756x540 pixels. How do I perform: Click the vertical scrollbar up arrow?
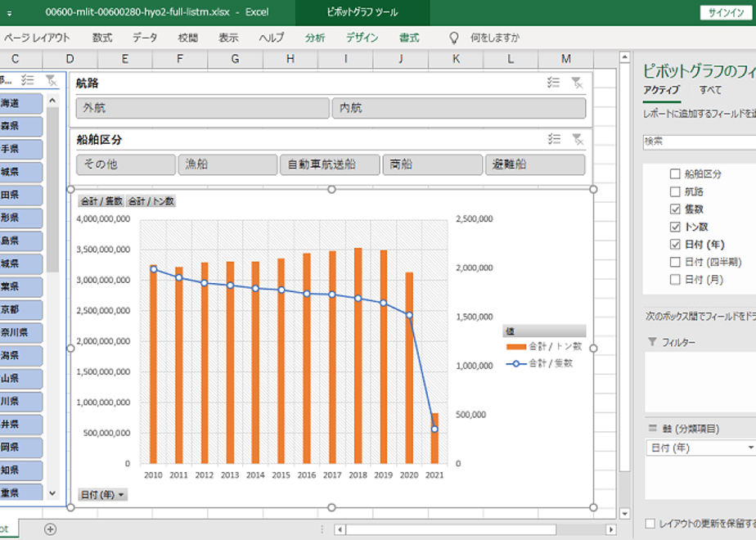624,57
